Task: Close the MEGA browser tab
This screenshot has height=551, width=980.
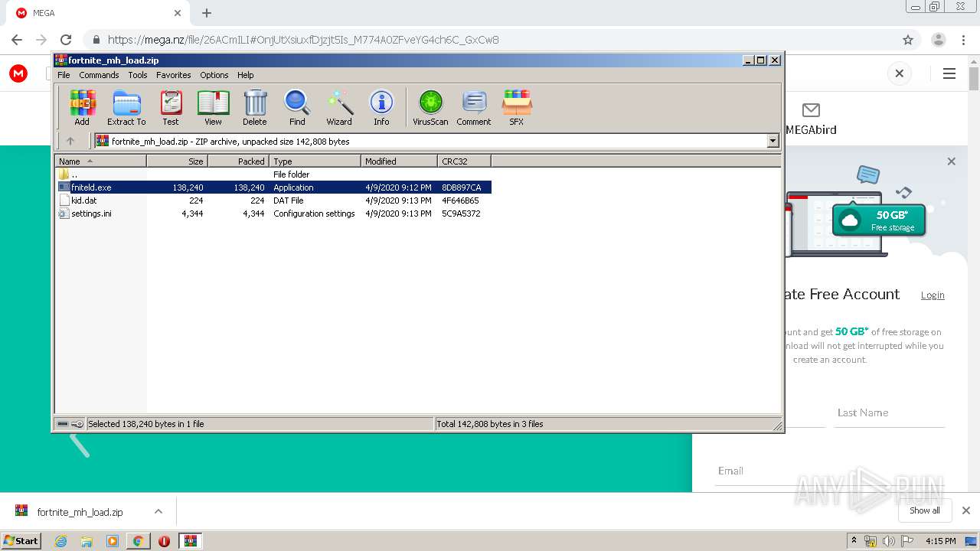Action: point(178,13)
